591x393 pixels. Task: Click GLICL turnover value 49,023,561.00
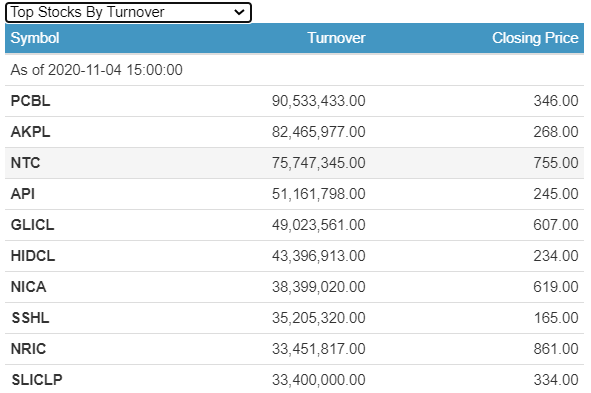[318, 225]
